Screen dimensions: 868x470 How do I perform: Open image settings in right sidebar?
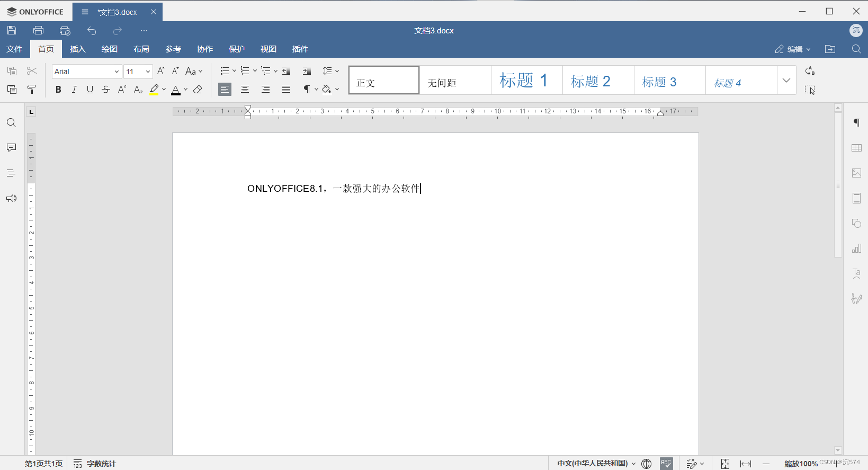pos(856,173)
